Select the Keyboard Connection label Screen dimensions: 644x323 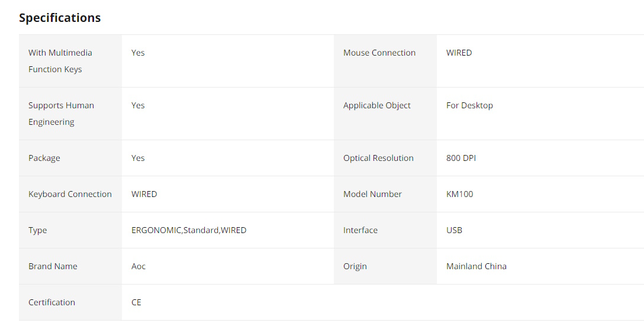point(70,194)
